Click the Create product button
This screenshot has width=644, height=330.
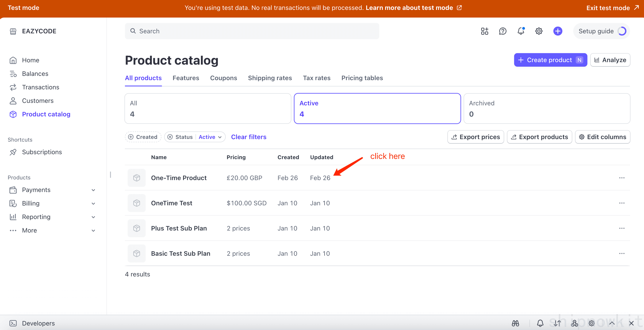(x=550, y=60)
